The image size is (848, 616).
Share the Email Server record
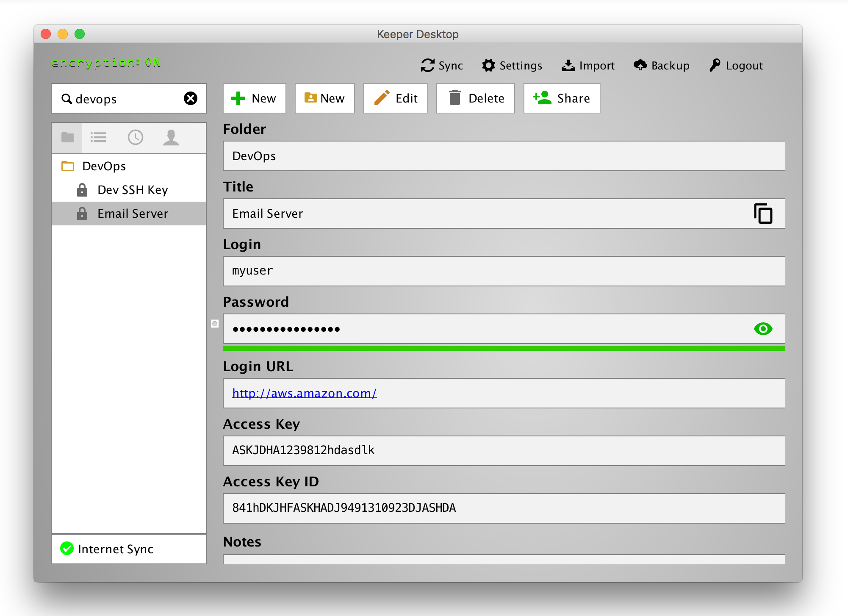pyautogui.click(x=562, y=98)
